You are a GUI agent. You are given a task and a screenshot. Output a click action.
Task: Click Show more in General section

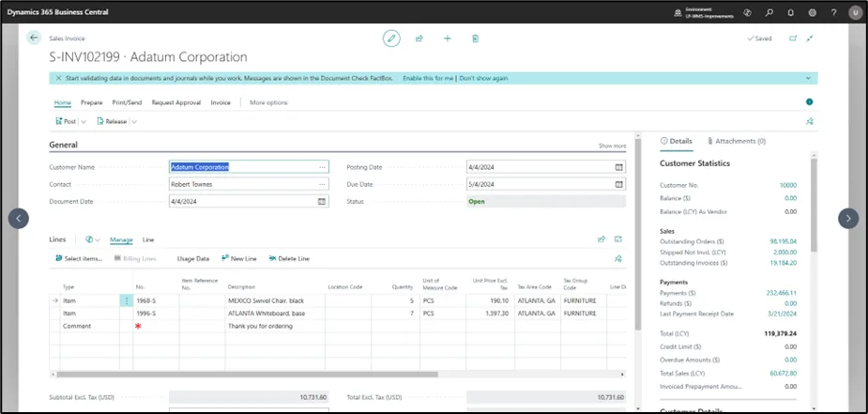pyautogui.click(x=612, y=146)
